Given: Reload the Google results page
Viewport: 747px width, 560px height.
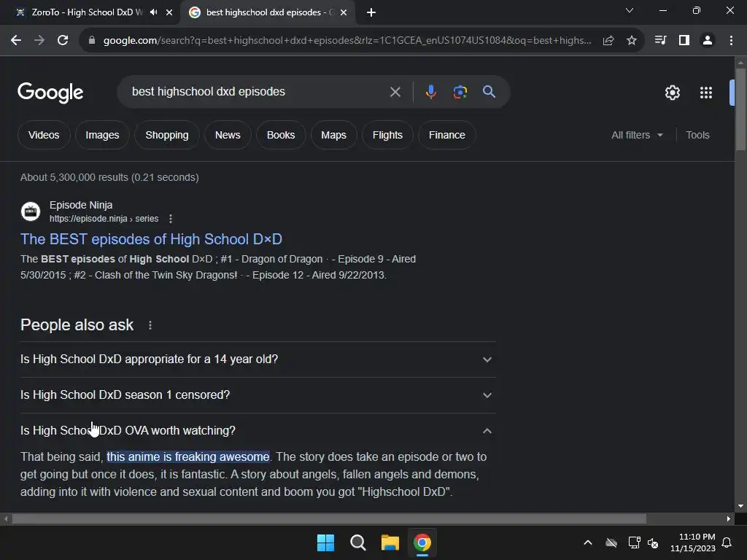Looking at the screenshot, I should point(63,41).
